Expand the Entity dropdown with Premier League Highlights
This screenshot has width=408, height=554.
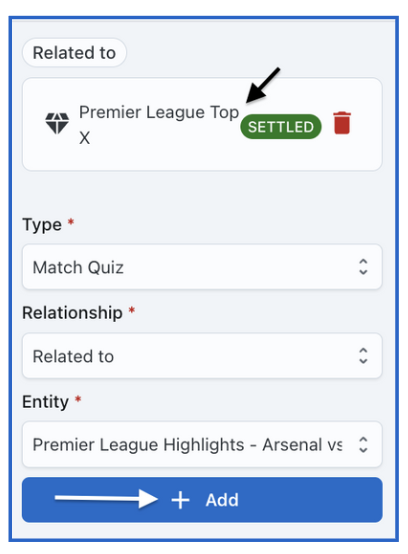click(x=202, y=444)
